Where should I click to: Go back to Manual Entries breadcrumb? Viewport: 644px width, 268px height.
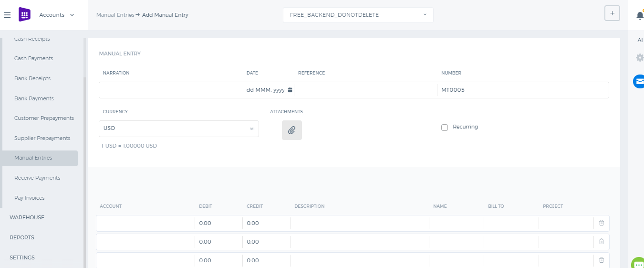pos(115,15)
